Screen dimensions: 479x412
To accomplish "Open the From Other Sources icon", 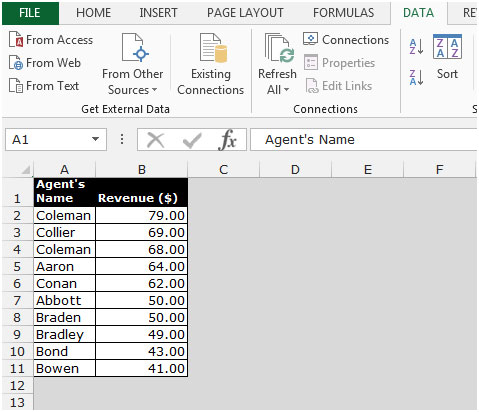I will 135,48.
